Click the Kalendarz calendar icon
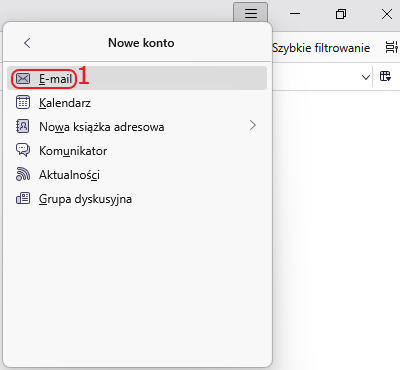 click(23, 102)
